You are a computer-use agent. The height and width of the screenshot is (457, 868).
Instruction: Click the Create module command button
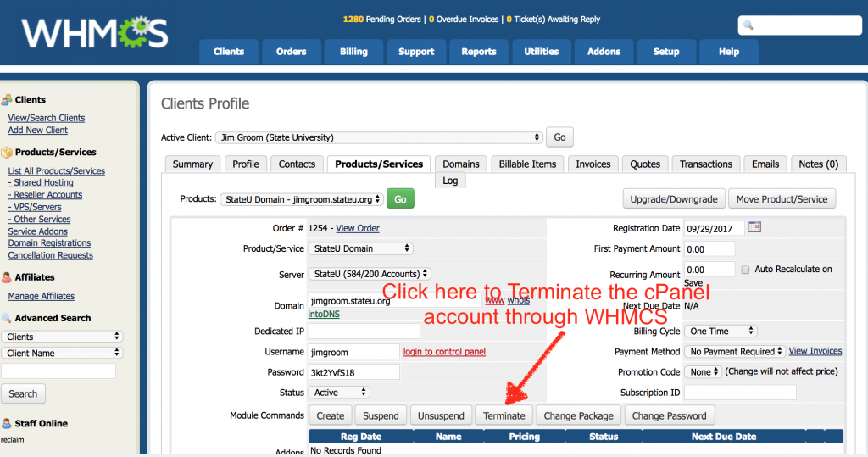pos(331,415)
